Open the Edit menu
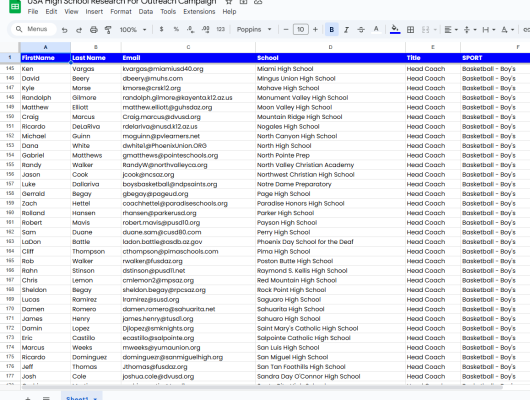 pyautogui.click(x=51, y=11)
